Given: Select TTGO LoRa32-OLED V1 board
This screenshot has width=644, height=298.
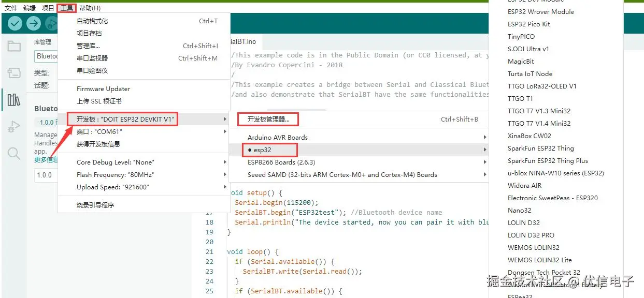Looking at the screenshot, I should pyautogui.click(x=556, y=86).
